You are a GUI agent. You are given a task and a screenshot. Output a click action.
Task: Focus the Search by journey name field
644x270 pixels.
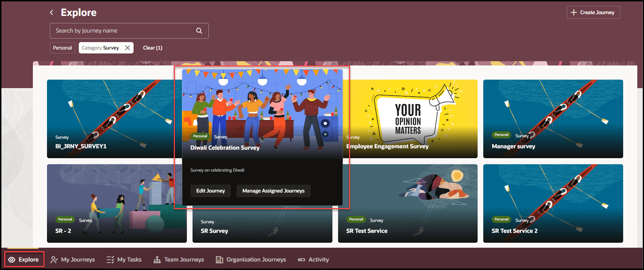pos(129,31)
